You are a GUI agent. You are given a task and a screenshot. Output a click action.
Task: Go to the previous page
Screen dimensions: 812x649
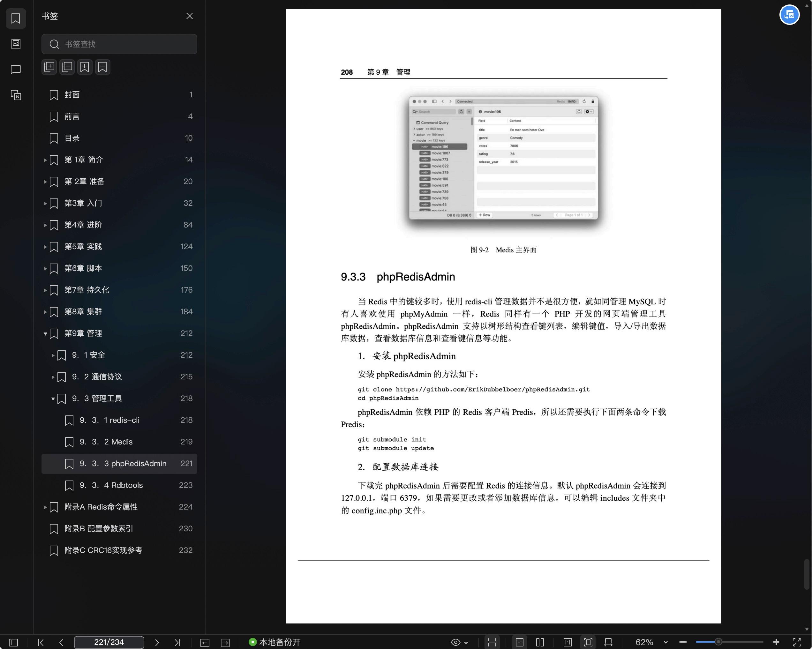61,642
